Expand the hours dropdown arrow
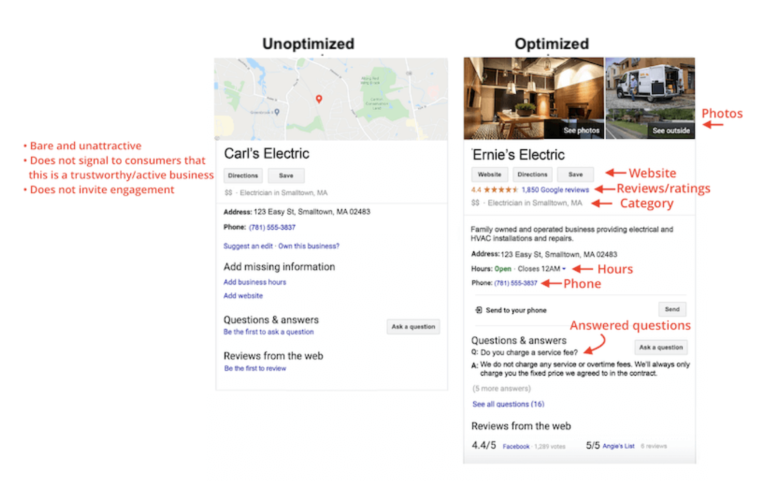Screen dimensions: 768x481 [564, 269]
